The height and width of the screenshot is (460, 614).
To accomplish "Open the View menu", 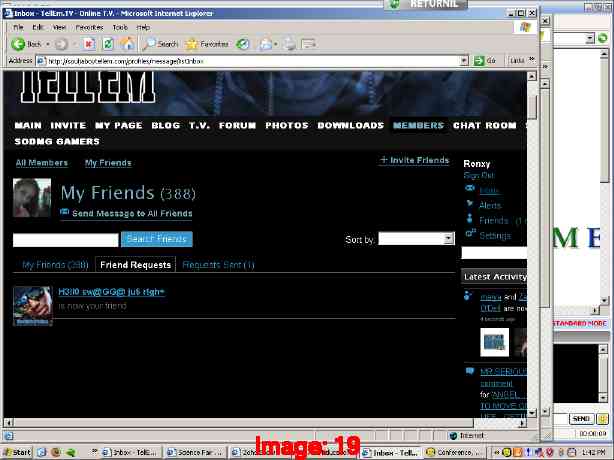I will (59, 27).
